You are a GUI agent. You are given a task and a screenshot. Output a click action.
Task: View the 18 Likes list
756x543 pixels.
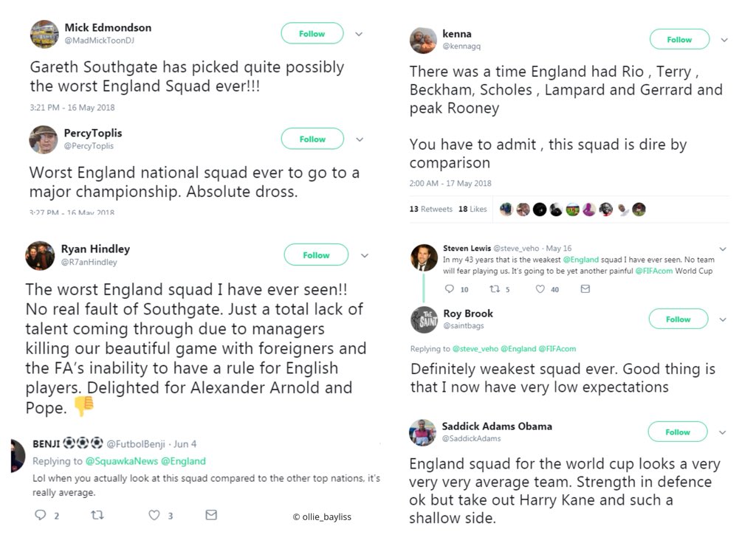(472, 209)
